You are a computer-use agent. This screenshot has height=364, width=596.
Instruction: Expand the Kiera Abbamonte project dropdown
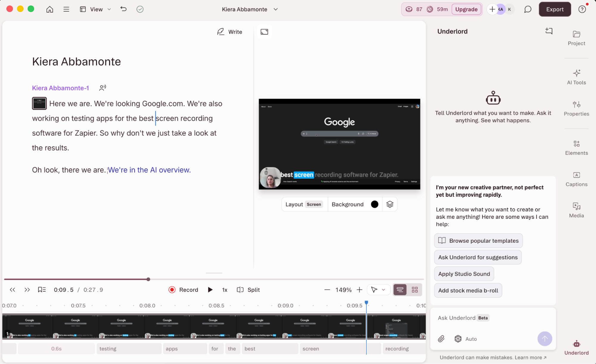275,9
